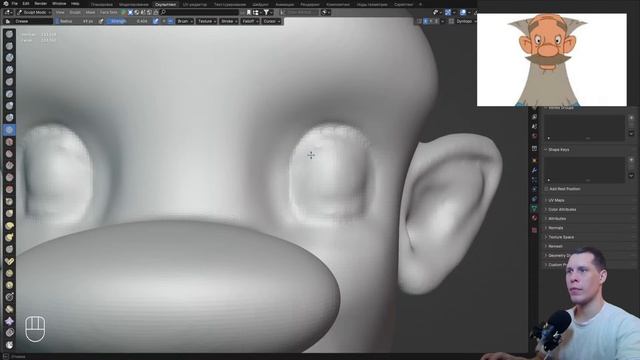This screenshot has width=640, height=360.
Task: Open the File menu
Action: [x=15, y=4]
